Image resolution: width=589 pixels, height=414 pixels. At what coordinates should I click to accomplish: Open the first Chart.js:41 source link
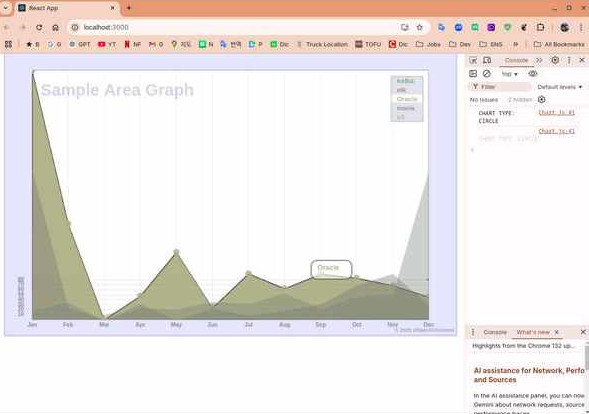[x=556, y=113]
